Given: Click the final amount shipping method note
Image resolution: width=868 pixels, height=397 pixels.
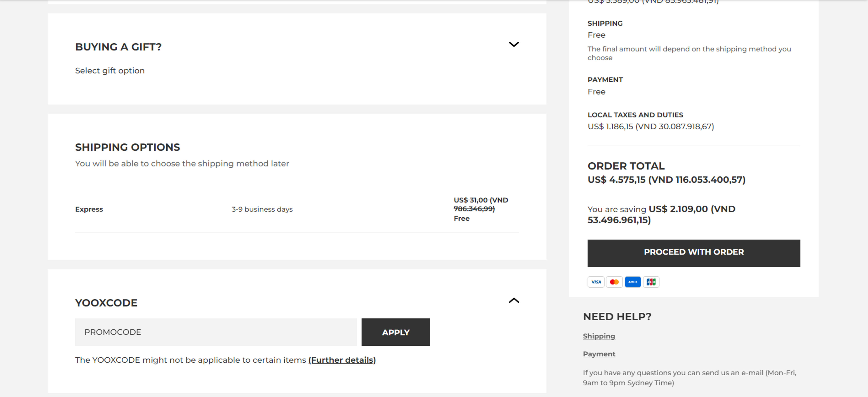Looking at the screenshot, I should tap(689, 53).
